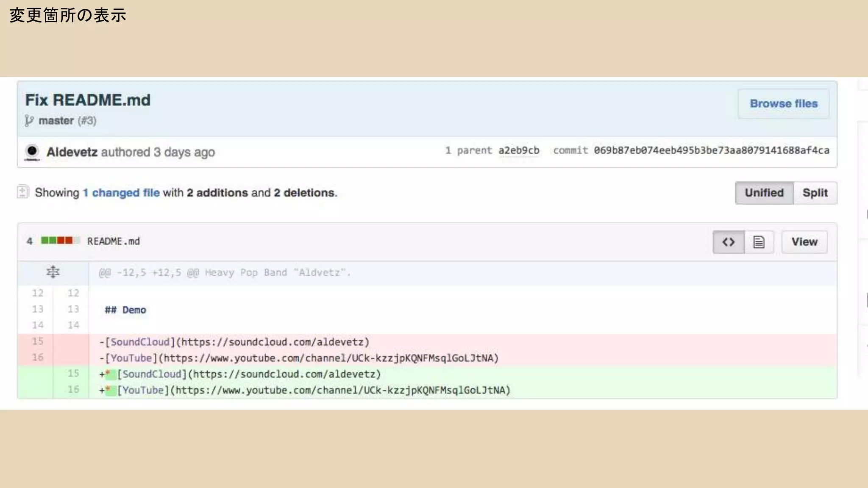Show source diff with code brackets icon
This screenshot has height=488, width=868.
pyautogui.click(x=728, y=242)
